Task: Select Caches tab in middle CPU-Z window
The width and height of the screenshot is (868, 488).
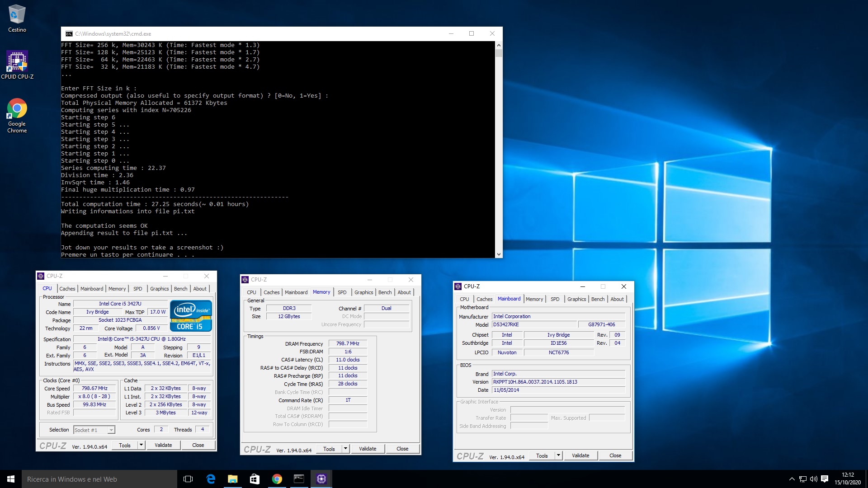Action: point(272,292)
